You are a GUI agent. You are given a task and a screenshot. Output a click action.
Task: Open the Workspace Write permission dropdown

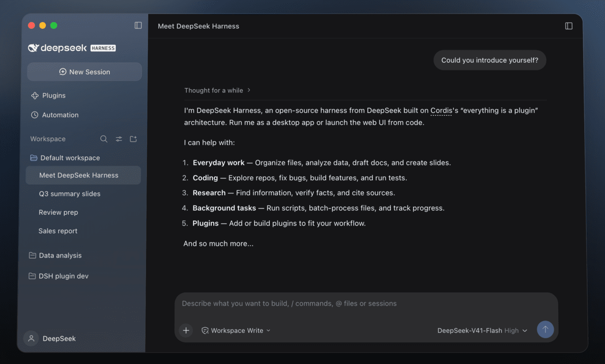point(236,330)
